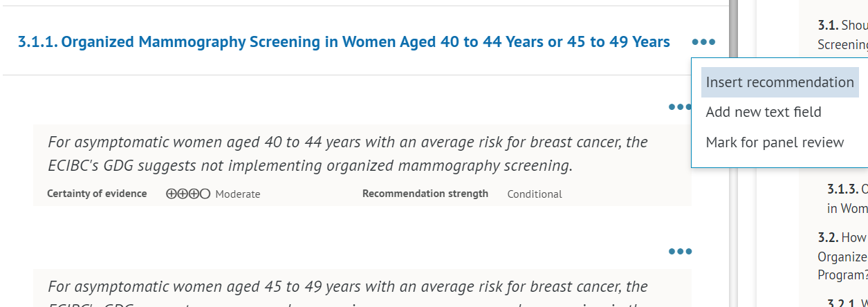Viewport: 868px width, 307px height.
Task: Click the Moderate certainty label
Action: coord(238,194)
